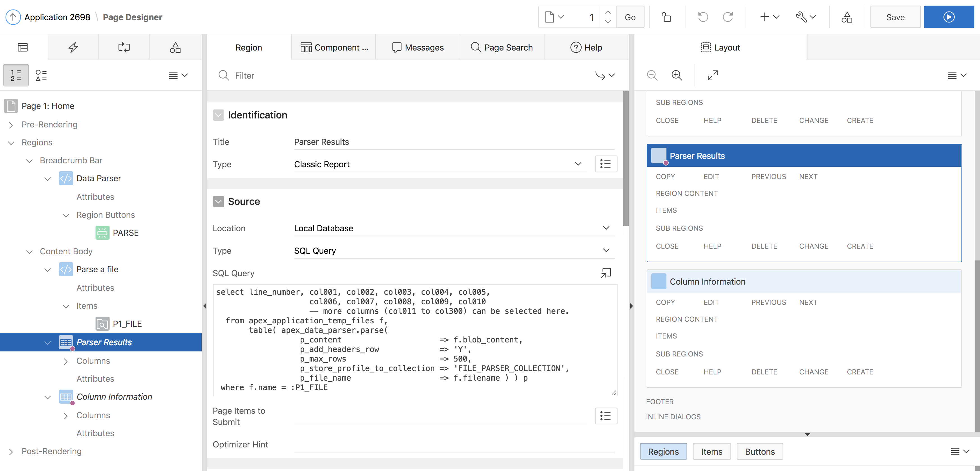Click the Run Page play button

pos(949,17)
